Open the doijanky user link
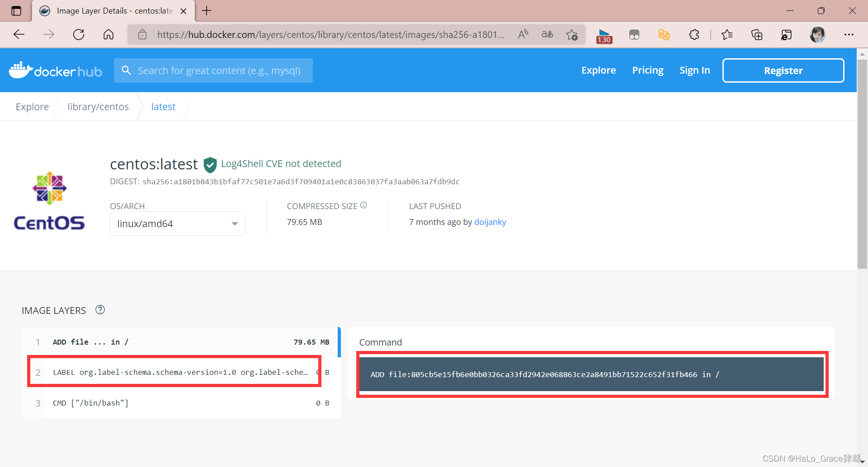This screenshot has height=467, width=868. click(x=490, y=222)
